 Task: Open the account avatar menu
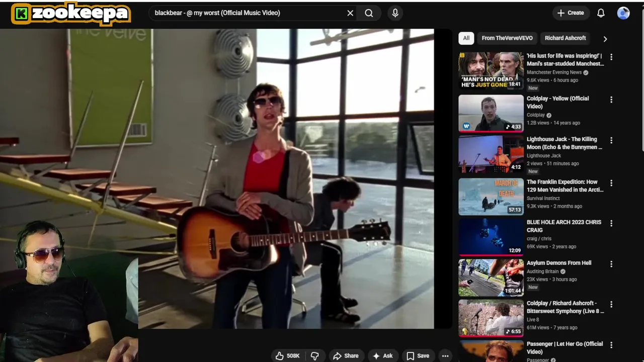point(623,13)
